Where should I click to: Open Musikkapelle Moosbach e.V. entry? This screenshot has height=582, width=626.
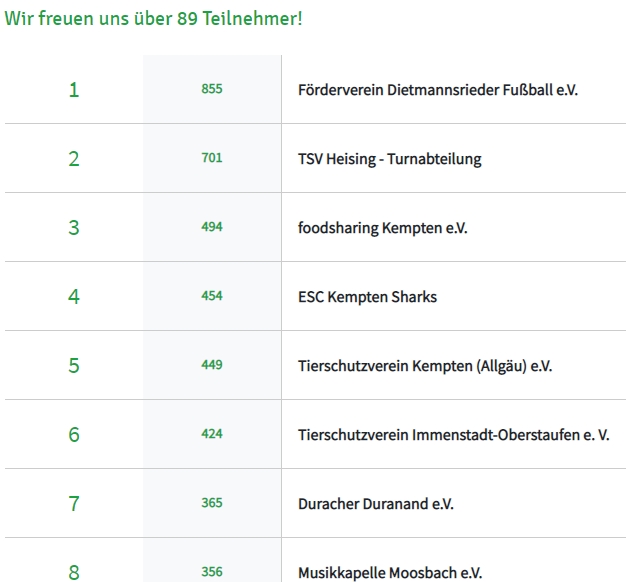390,572
